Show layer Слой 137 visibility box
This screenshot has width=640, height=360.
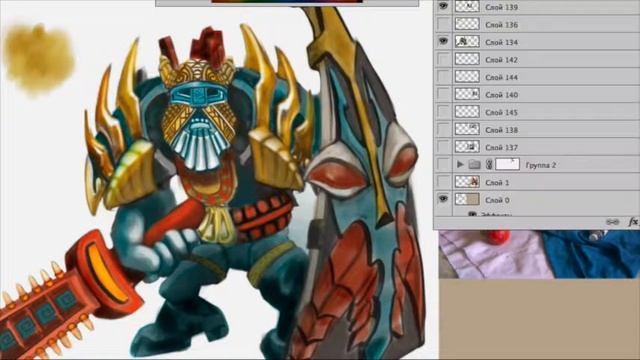[x=443, y=147]
